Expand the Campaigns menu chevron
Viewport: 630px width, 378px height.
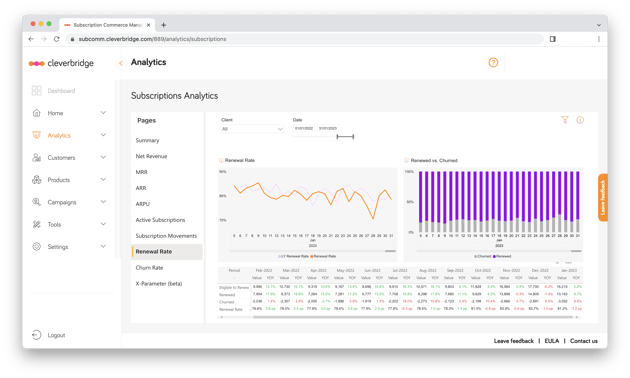coord(103,202)
